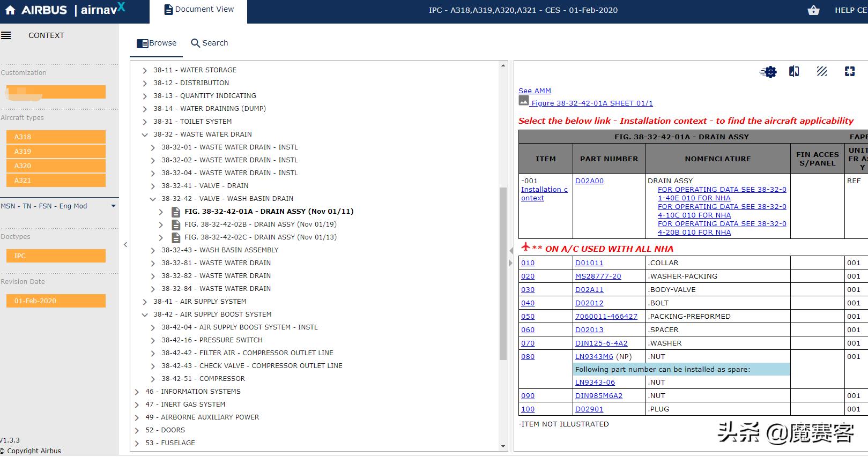868x457 pixels.
Task: Switch to the Search tab
Action: (x=210, y=43)
